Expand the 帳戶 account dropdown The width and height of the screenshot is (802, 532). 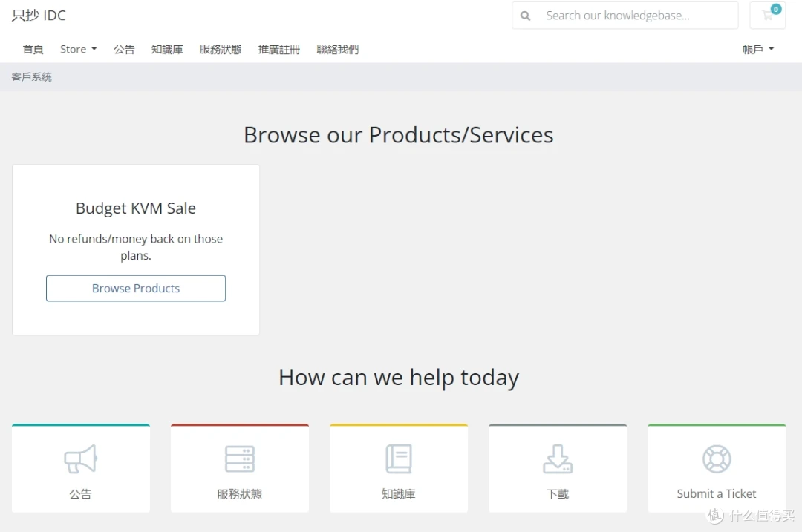(x=758, y=49)
